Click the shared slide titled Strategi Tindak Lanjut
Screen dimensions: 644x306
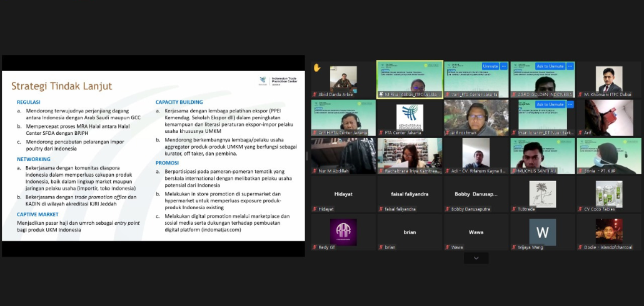(153, 155)
